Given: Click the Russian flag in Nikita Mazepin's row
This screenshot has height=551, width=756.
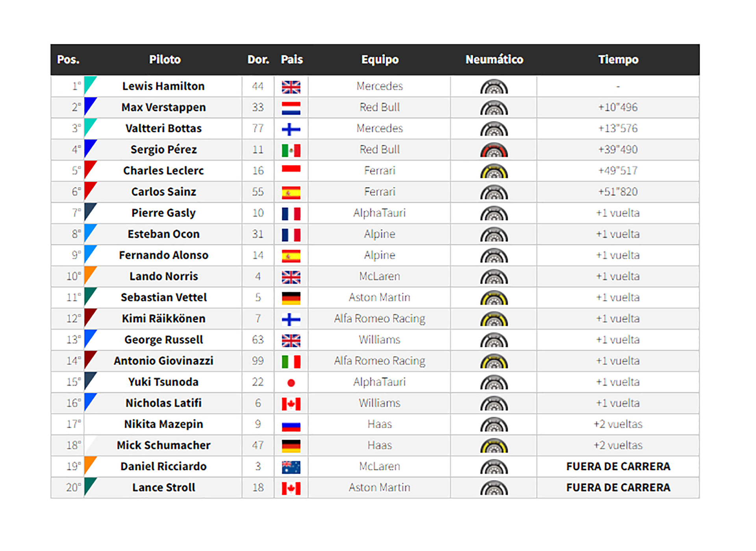Looking at the screenshot, I should pyautogui.click(x=291, y=425).
